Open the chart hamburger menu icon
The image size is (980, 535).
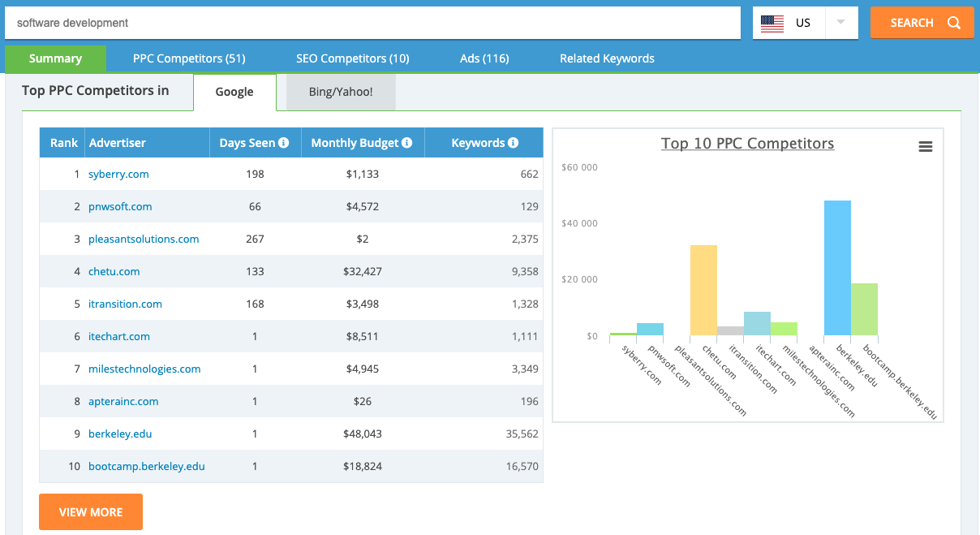(x=926, y=147)
